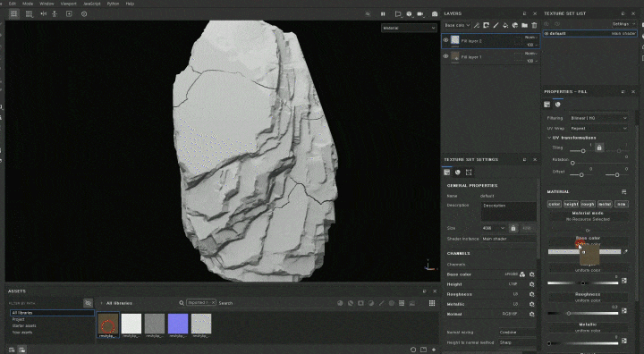
Task: Add effect with the magic wand icon
Action: tap(477, 25)
